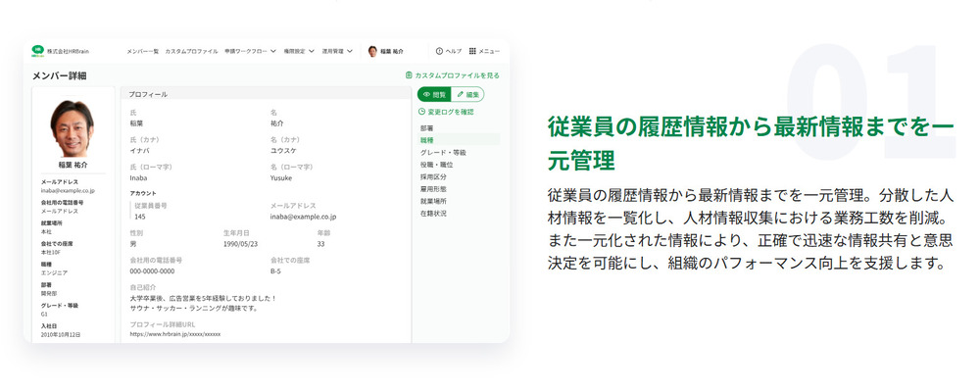Click the kana value ユウスケ

[x=281, y=151]
